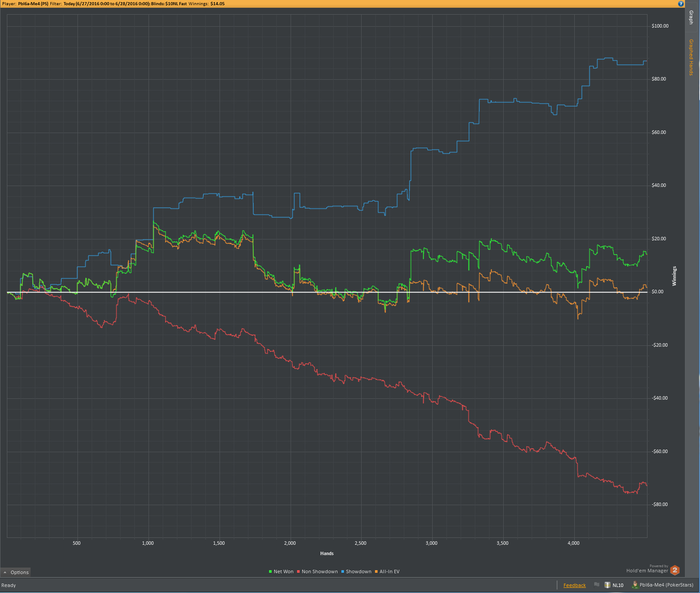The image size is (700, 593).
Task: Expand the Options panel
Action: pos(16,572)
